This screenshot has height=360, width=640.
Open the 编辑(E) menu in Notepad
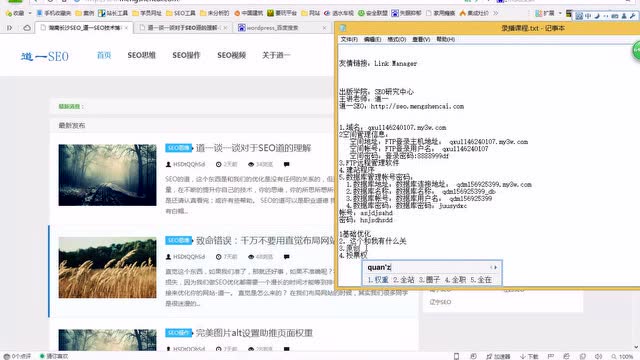[372, 39]
